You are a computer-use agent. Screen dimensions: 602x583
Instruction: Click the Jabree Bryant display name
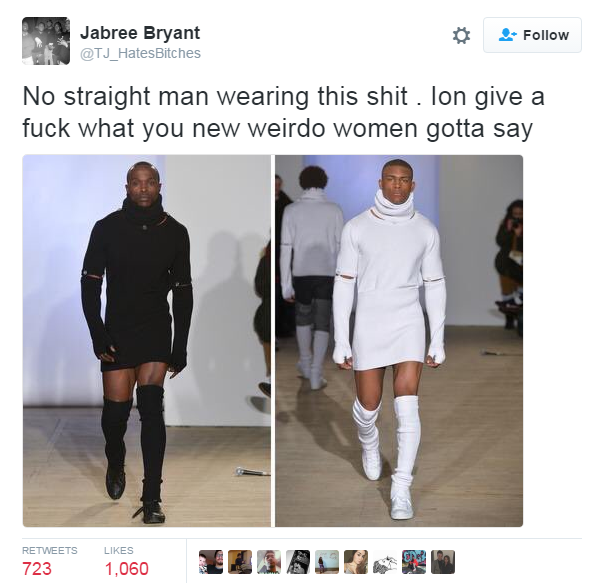(140, 33)
